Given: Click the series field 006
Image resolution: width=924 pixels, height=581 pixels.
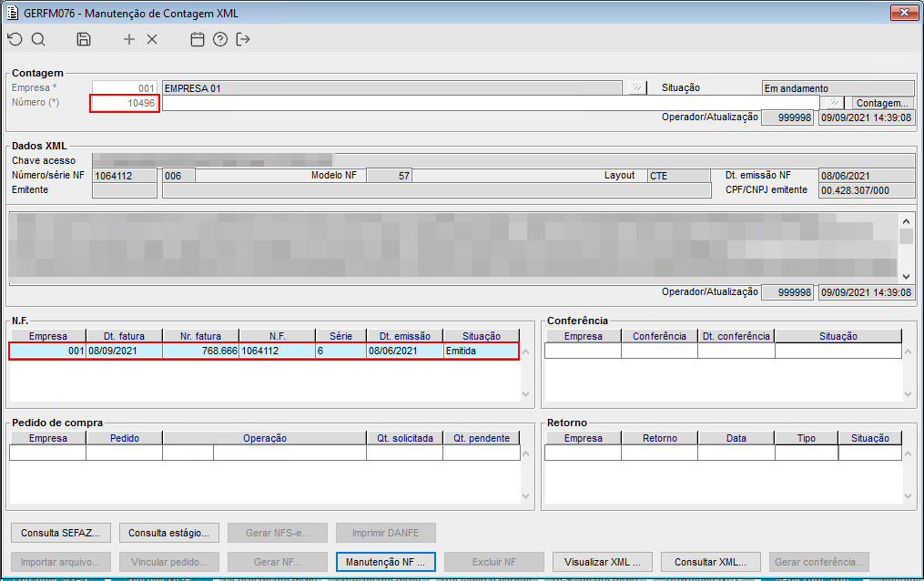Looking at the screenshot, I should point(178,176).
